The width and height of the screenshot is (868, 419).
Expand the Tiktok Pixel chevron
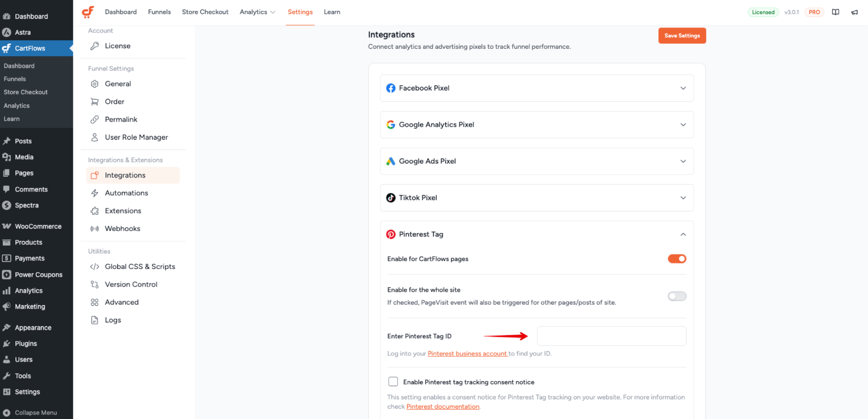click(x=683, y=198)
